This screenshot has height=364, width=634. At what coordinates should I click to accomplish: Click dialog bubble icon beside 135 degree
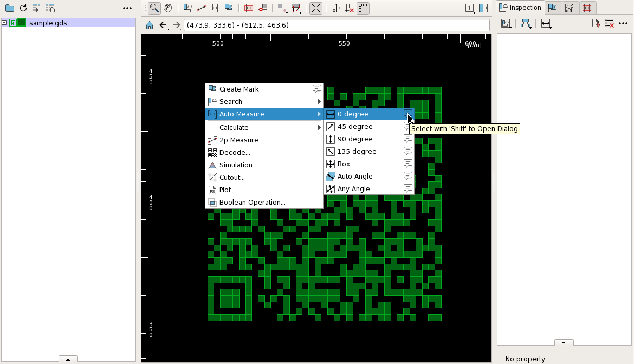click(x=408, y=151)
